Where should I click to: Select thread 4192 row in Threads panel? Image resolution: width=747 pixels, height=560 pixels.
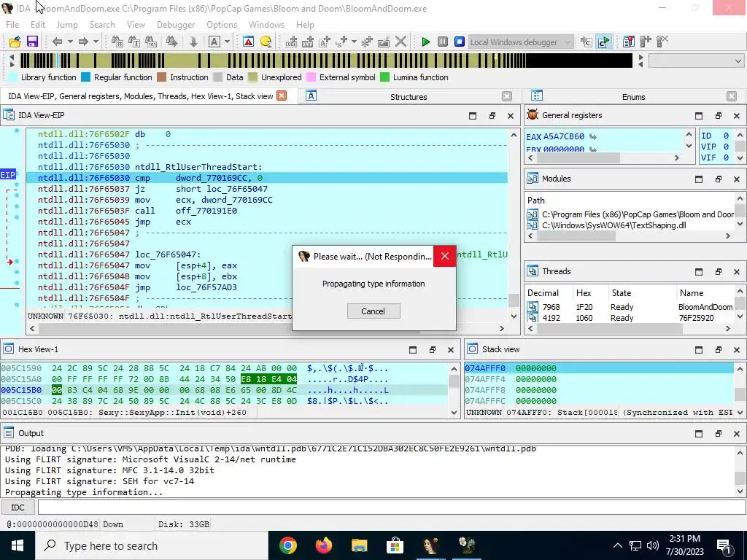(x=630, y=318)
